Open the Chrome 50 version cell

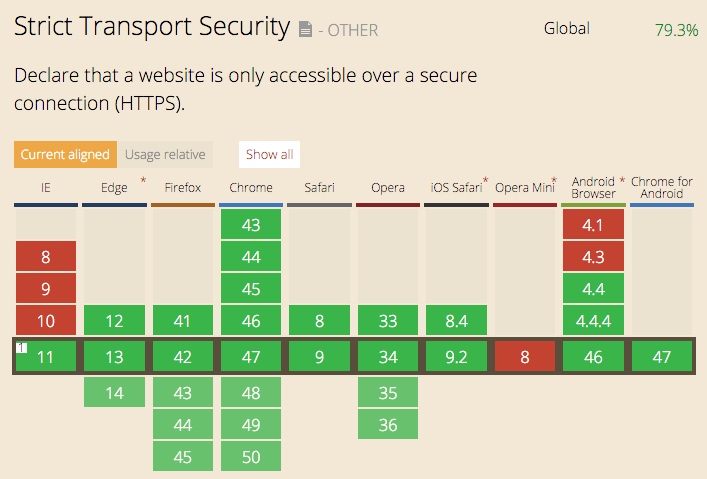[x=252, y=457]
